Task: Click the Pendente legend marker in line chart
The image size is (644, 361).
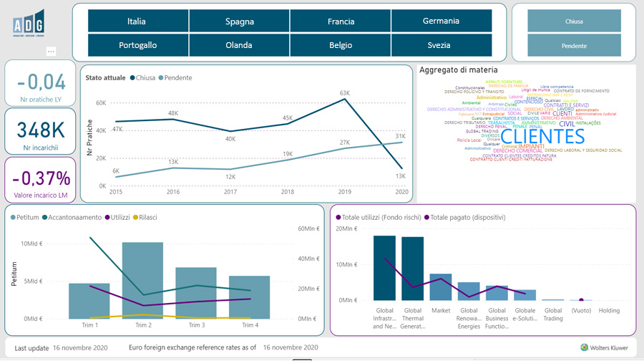Action: click(x=161, y=77)
